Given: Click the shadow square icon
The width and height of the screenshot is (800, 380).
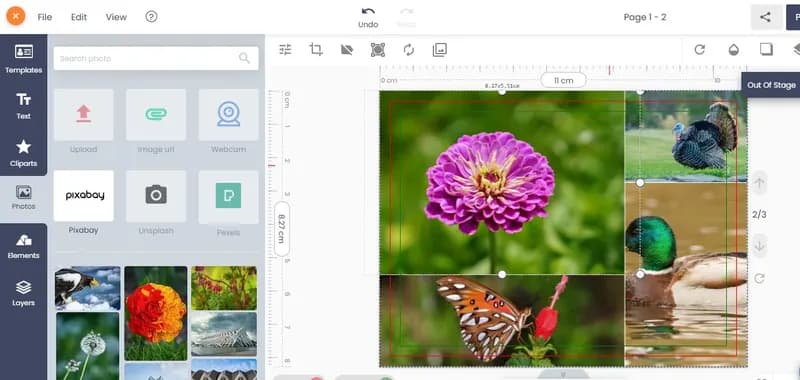Looking at the screenshot, I should point(766,49).
